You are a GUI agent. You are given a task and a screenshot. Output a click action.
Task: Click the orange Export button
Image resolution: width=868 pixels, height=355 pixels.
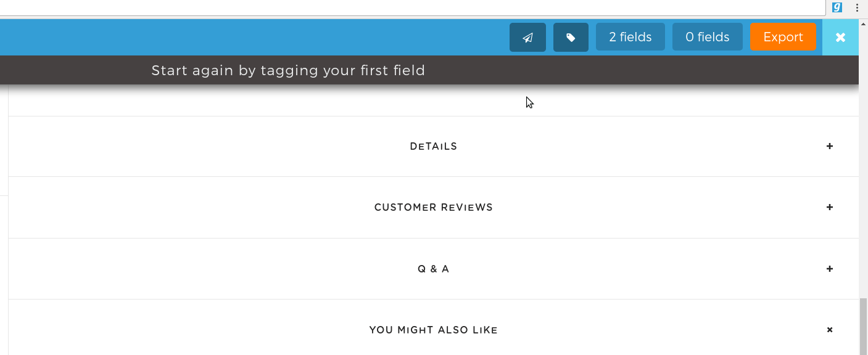(783, 37)
